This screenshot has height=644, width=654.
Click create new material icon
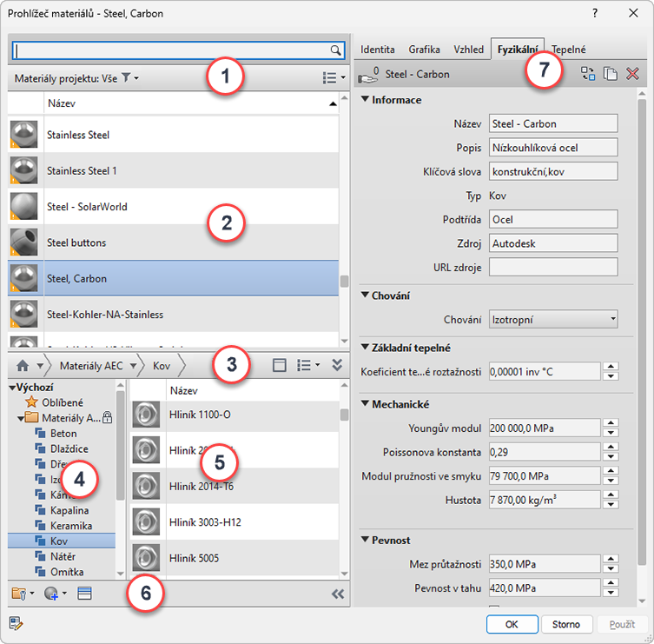click(x=51, y=594)
